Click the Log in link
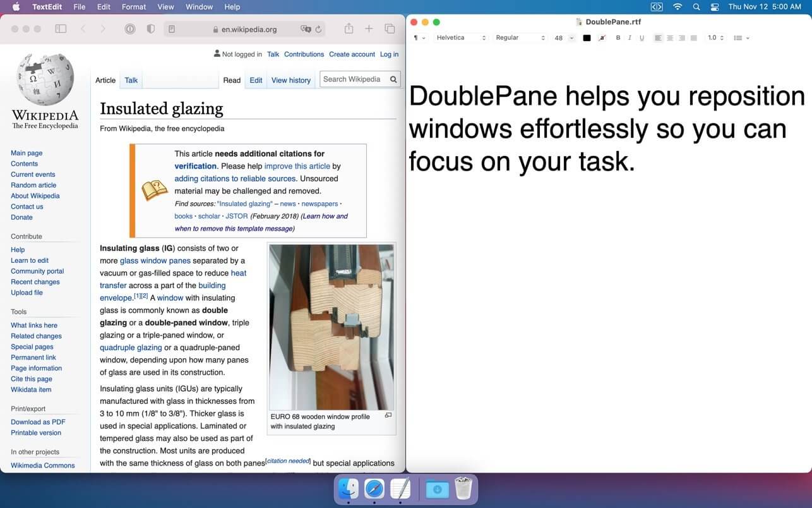 pyautogui.click(x=389, y=54)
